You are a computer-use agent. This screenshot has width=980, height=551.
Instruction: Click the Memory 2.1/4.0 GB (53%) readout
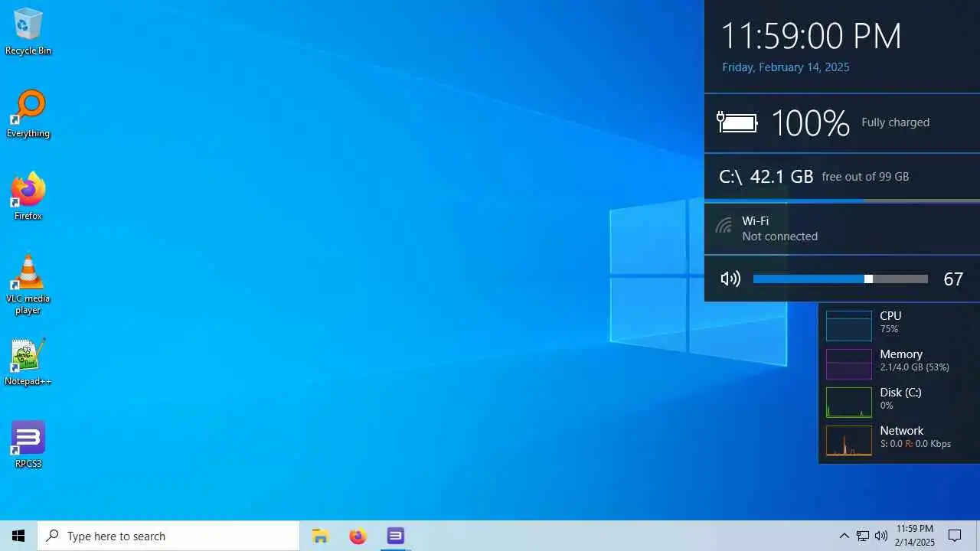(914, 367)
